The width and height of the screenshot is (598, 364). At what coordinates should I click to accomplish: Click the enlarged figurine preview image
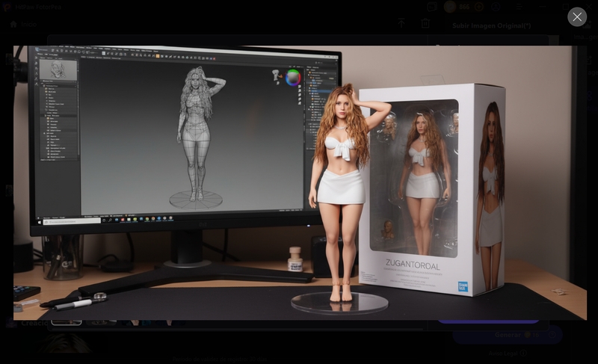pos(300,182)
